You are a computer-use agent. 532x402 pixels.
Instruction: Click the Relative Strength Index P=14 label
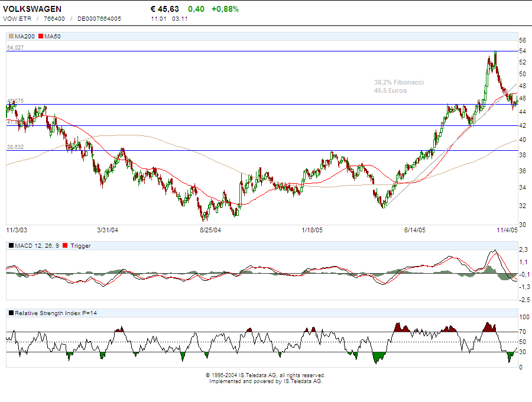[x=56, y=313]
